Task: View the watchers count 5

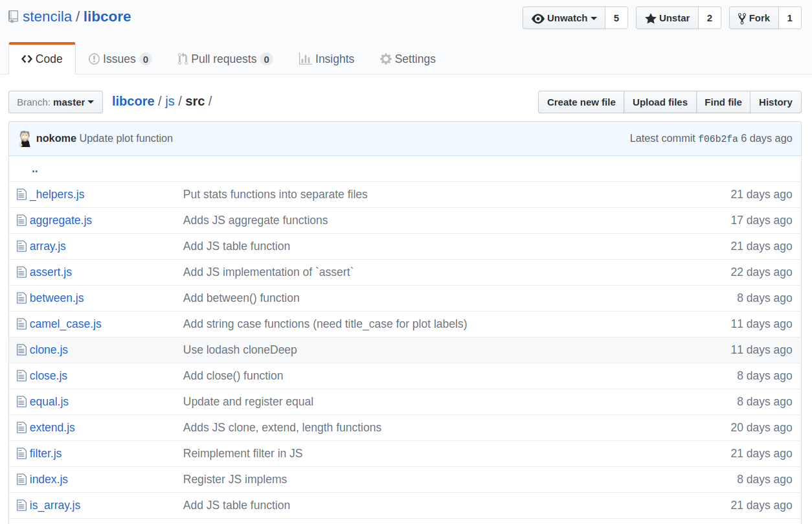Action: coord(616,18)
